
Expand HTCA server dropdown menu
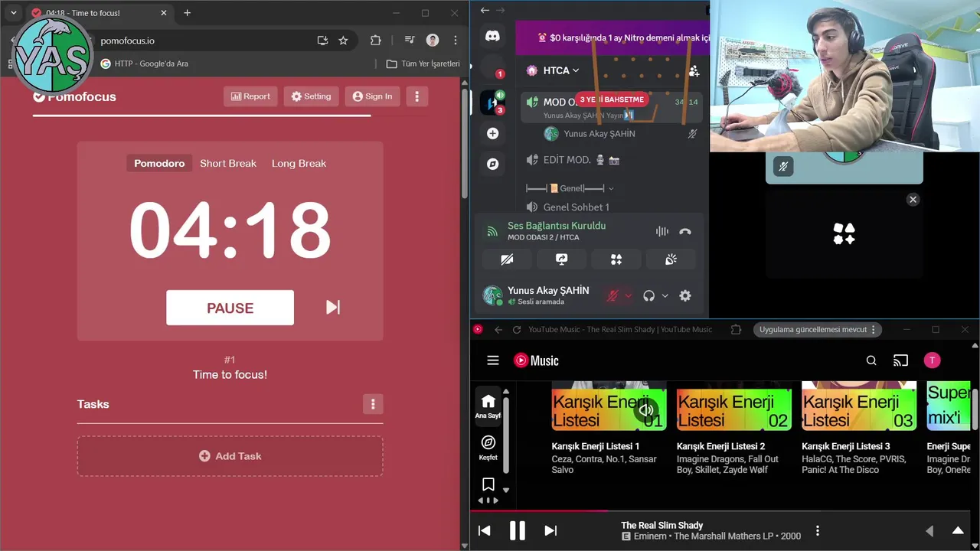(x=560, y=70)
